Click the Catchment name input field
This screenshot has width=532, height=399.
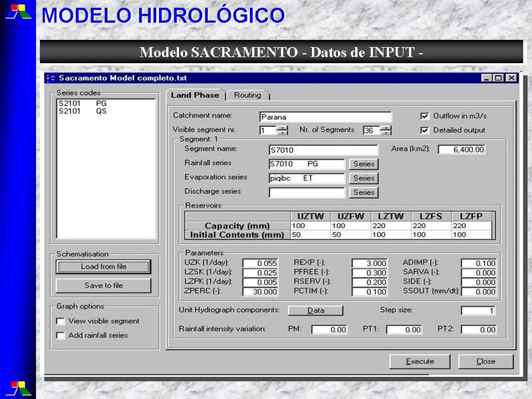(x=325, y=117)
